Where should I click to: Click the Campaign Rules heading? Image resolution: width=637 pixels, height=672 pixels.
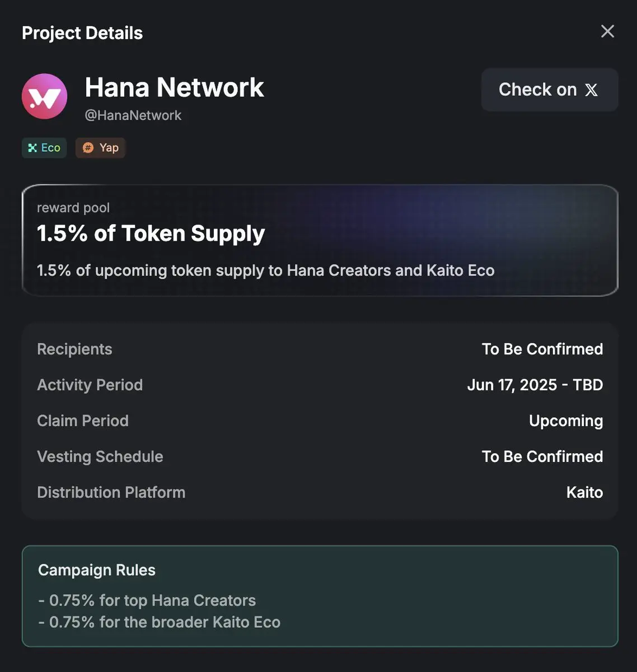(97, 570)
